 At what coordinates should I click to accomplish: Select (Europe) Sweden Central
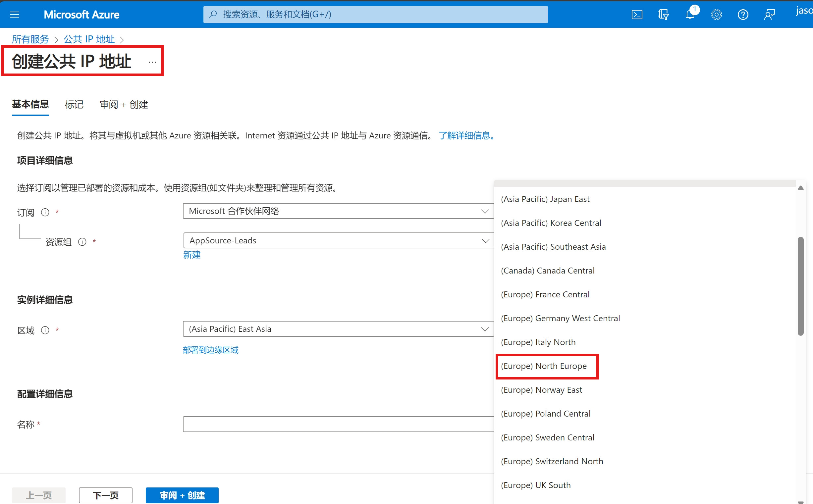click(x=645, y=437)
